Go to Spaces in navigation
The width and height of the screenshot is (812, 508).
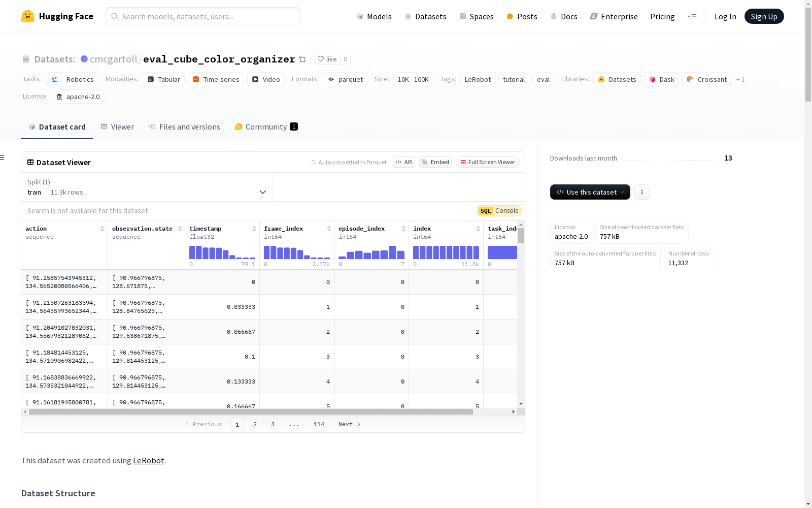pyautogui.click(x=476, y=16)
